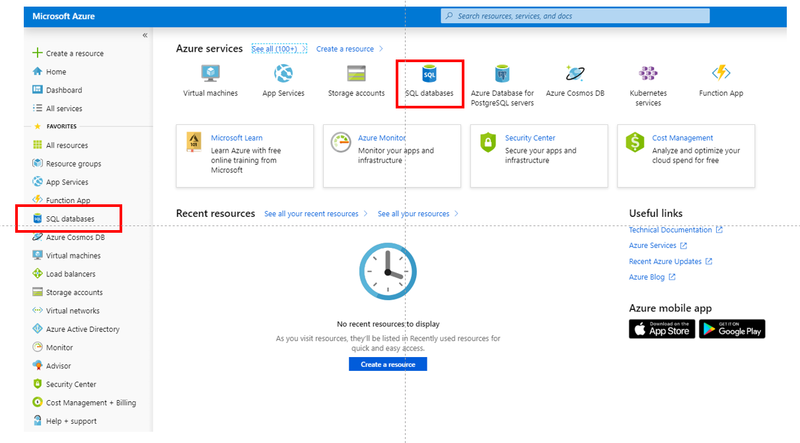Launch the Function App lightning icon
Viewport: 800px width, 443px height.
coord(721,75)
